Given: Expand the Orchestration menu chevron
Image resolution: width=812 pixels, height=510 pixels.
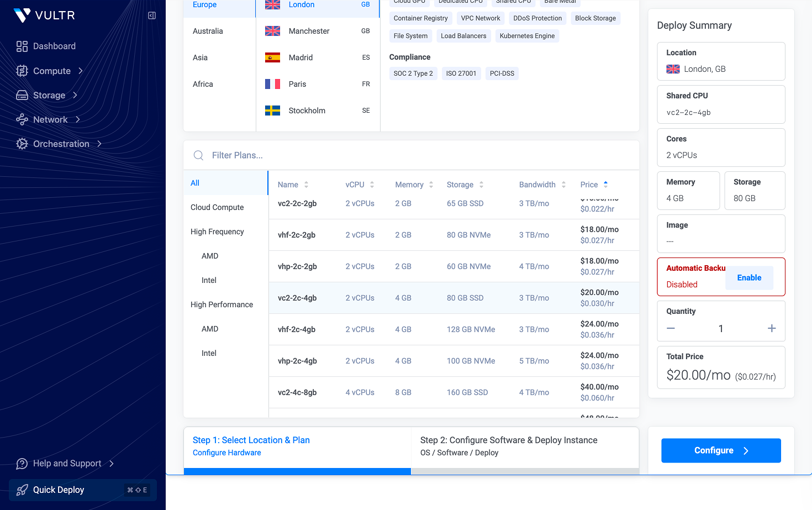Looking at the screenshot, I should [x=99, y=144].
